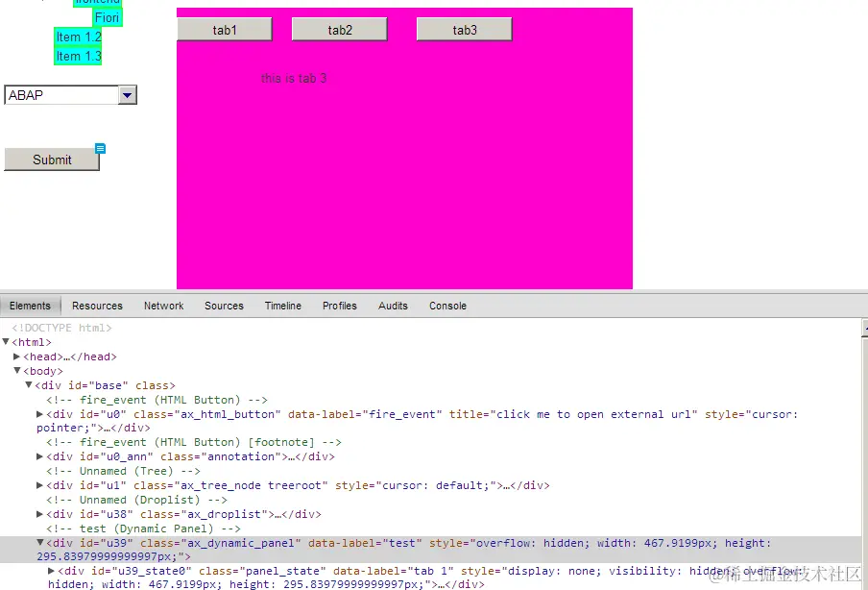Collapse the div id="base" node
The width and height of the screenshot is (868, 590).
point(29,385)
